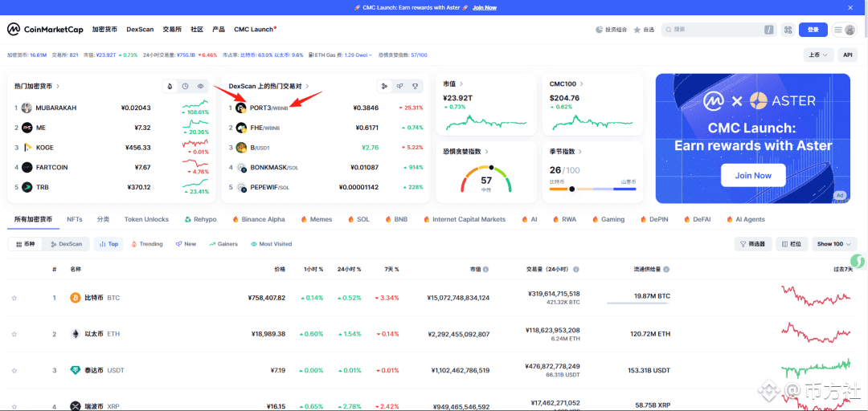Click the CoinMarketCap logo

point(45,30)
